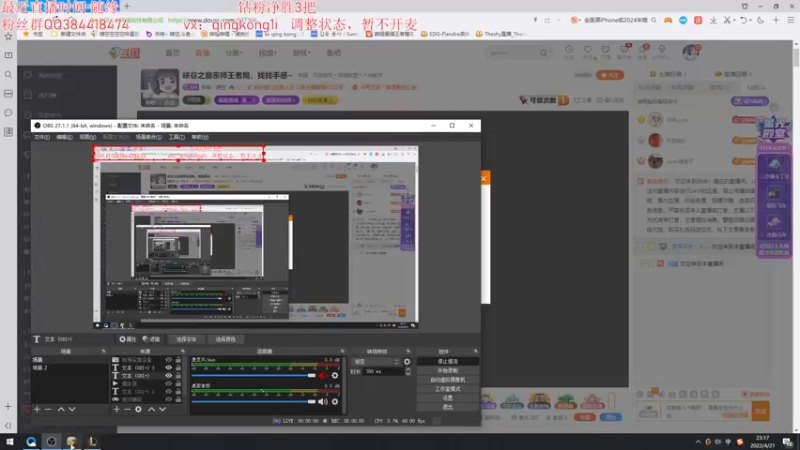Click the browser download icon in toolbar
The image size is (800, 450).
(713, 20)
